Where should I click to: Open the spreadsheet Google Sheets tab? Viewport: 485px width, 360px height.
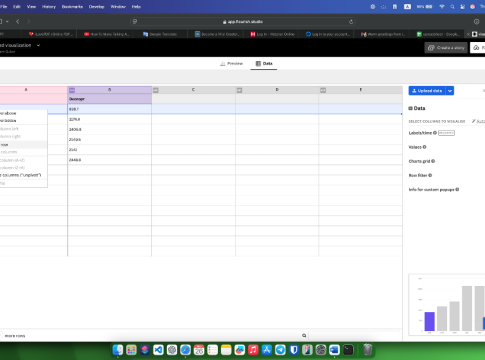pyautogui.click(x=438, y=34)
